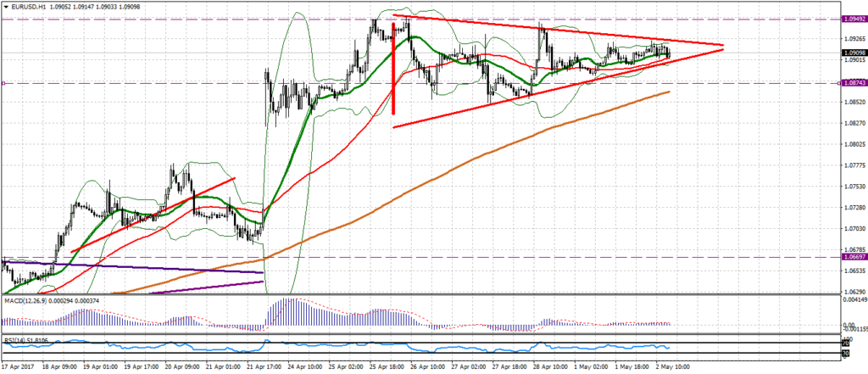Click the 28 Apr 10:00 time label
The width and height of the screenshot is (868, 374).
pyautogui.click(x=549, y=367)
